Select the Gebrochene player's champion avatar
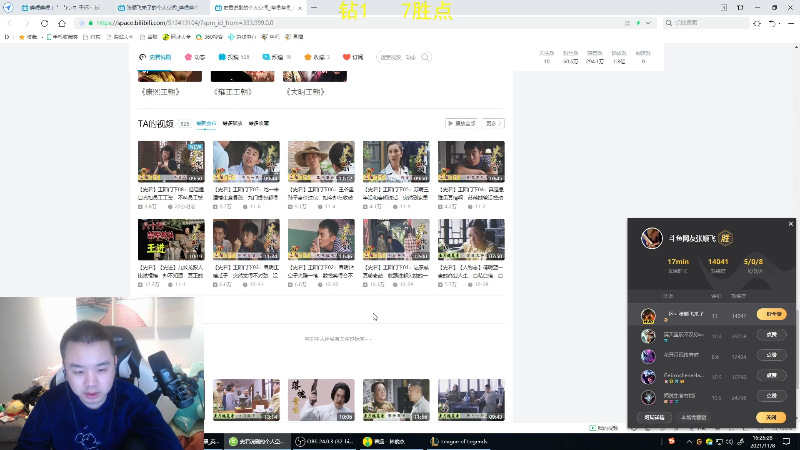The width and height of the screenshot is (800, 450). (x=648, y=377)
